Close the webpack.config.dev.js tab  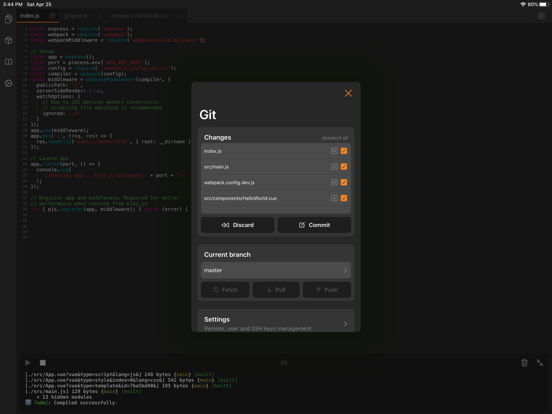[181, 15]
